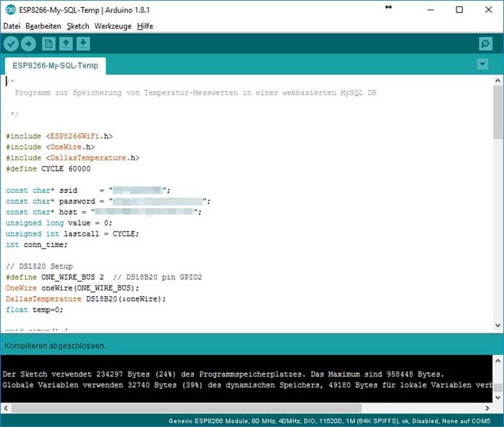This screenshot has height=427, width=504.
Task: Click the 'int conn_time;' line
Action: pos(37,244)
